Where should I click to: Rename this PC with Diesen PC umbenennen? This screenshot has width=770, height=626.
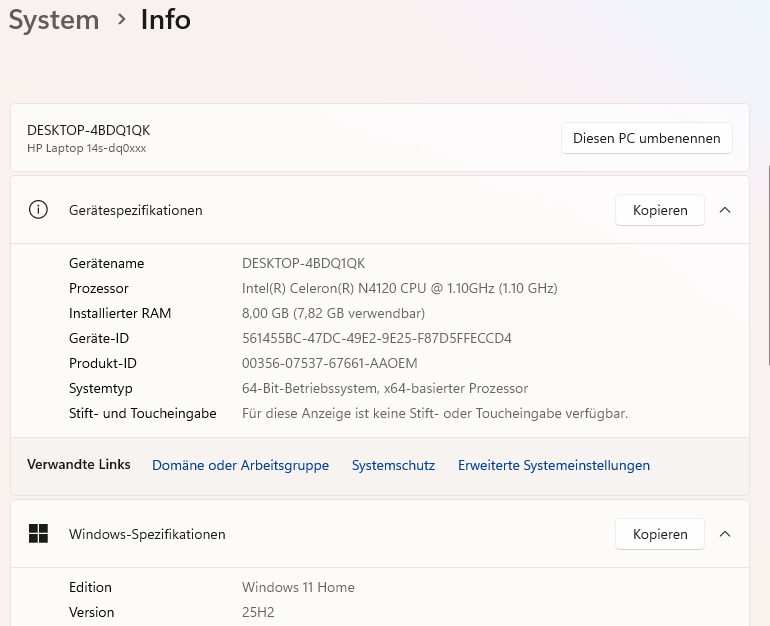pyautogui.click(x=647, y=138)
